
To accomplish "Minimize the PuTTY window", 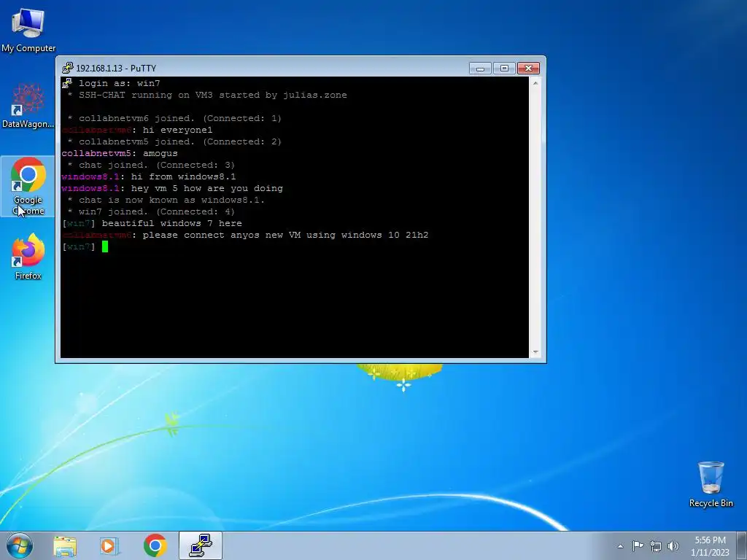I will click(480, 69).
